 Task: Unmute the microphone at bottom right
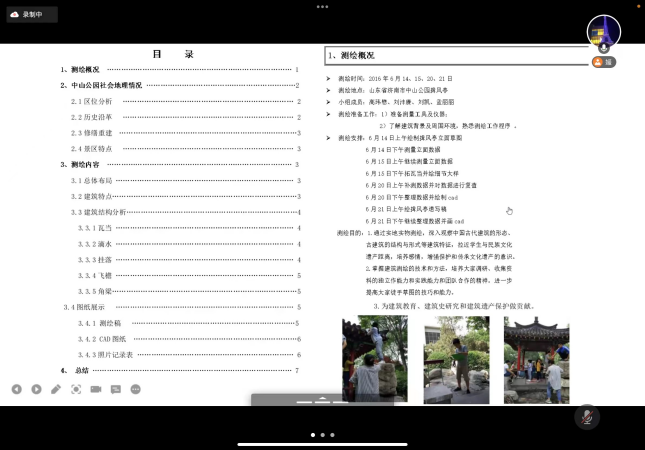coord(587,417)
